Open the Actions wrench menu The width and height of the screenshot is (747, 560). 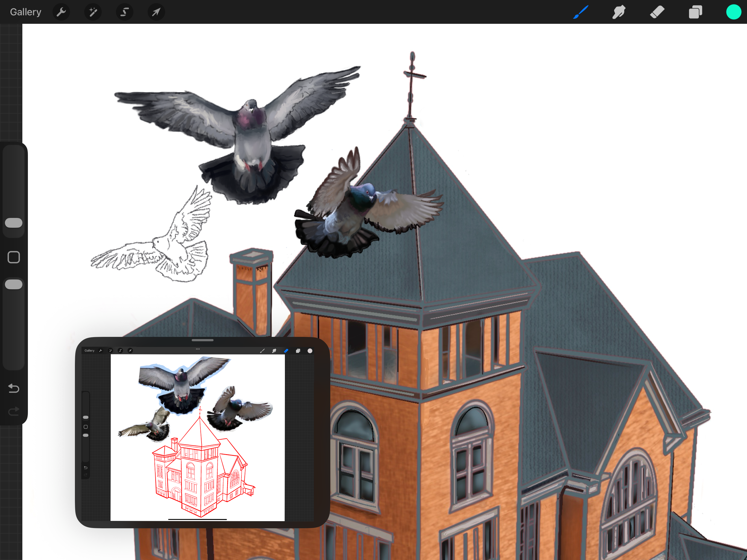tap(61, 12)
